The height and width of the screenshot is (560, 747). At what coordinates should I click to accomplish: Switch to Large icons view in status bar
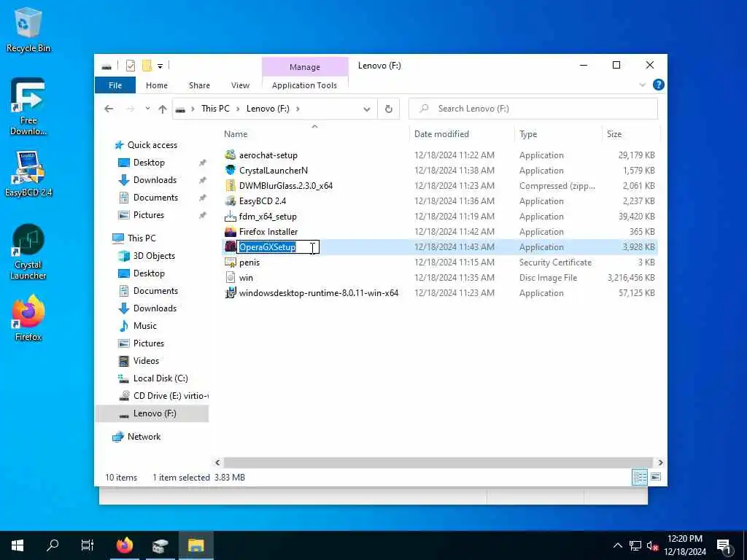[x=656, y=477]
